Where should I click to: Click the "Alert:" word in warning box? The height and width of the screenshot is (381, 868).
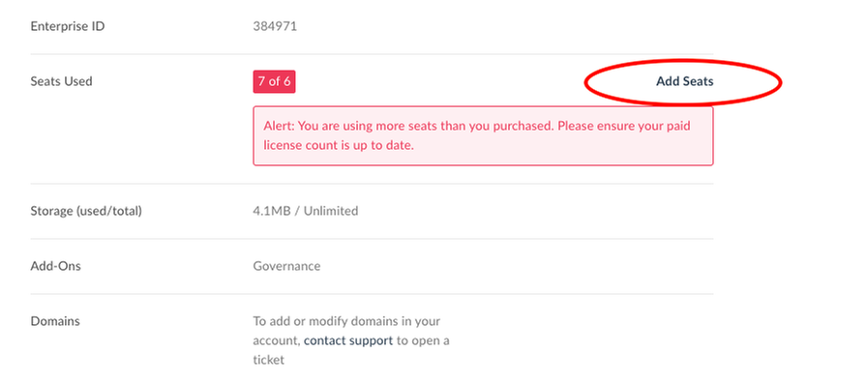279,126
